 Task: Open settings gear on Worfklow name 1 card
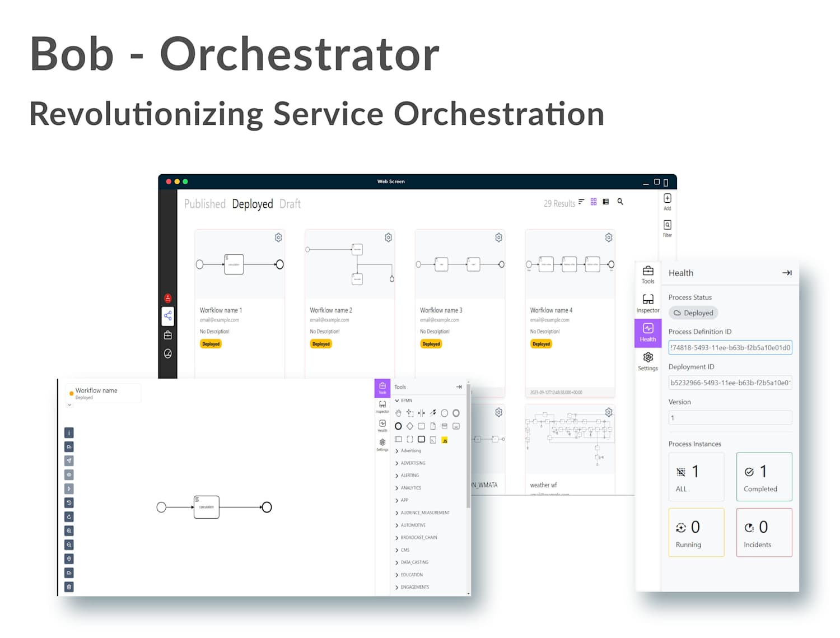[x=278, y=237]
